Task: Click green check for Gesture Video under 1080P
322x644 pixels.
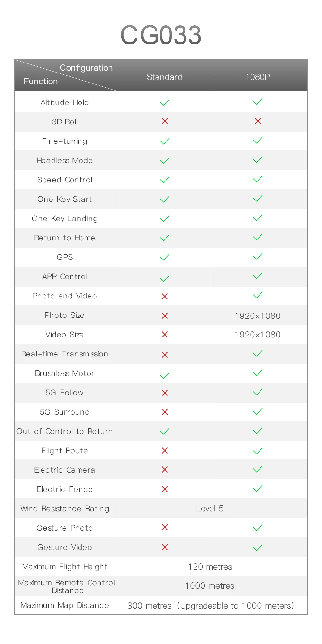Action: point(258,548)
